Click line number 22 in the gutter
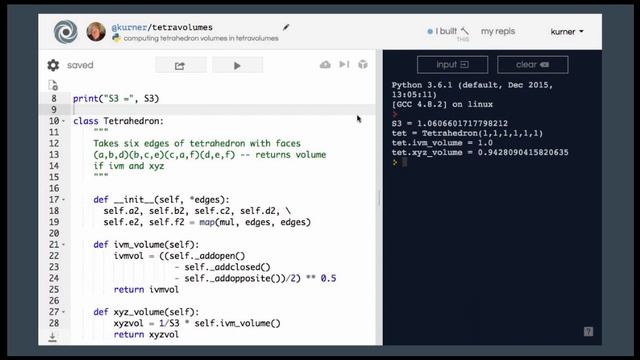This screenshot has width=640, height=360. pyautogui.click(x=54, y=256)
